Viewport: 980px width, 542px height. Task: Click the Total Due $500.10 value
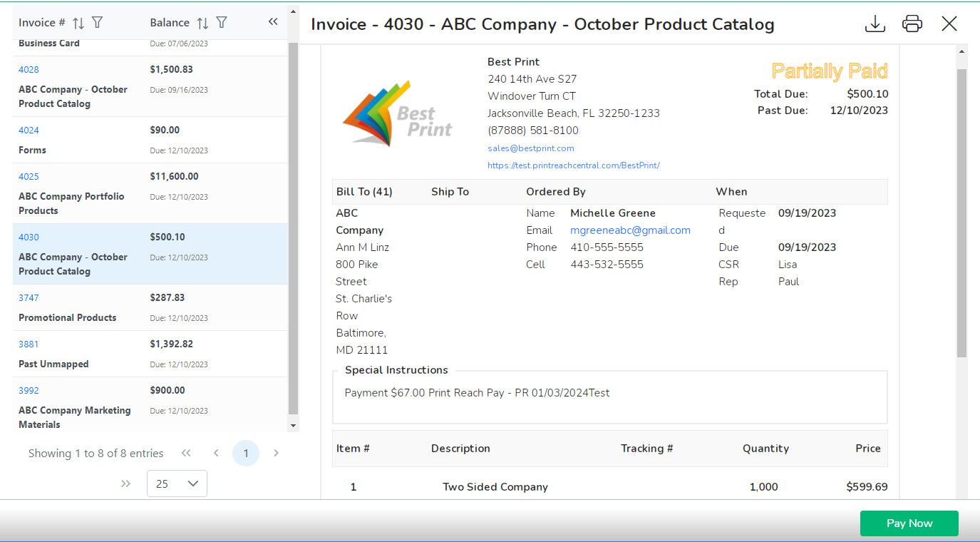pos(867,93)
